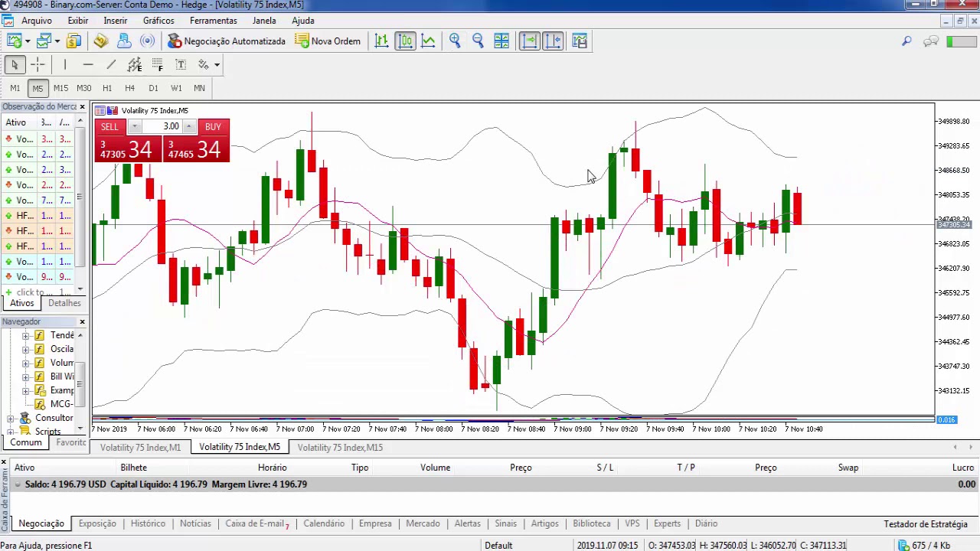Click the Nova Ordem new order icon
Image resolution: width=980 pixels, height=551 pixels.
[302, 41]
